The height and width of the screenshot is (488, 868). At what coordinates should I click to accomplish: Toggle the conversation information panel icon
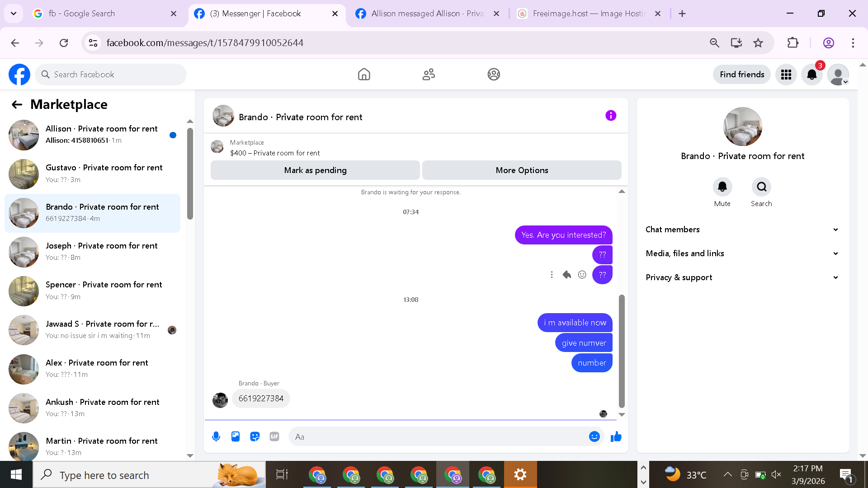pyautogui.click(x=611, y=116)
